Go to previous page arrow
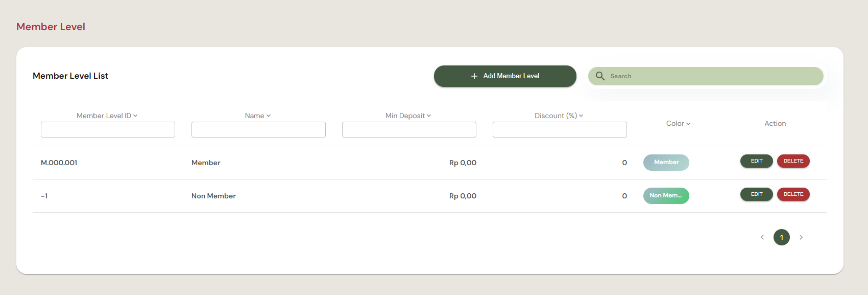 tap(762, 237)
